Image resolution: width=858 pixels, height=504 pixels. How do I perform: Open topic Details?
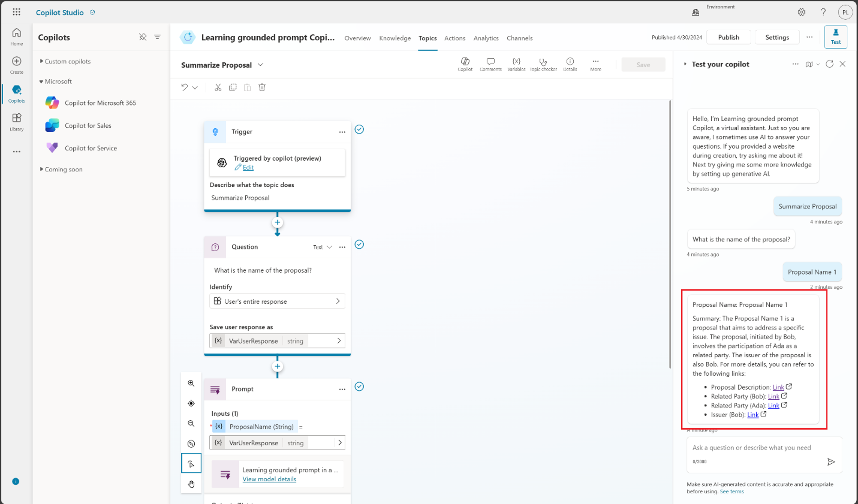pos(570,64)
